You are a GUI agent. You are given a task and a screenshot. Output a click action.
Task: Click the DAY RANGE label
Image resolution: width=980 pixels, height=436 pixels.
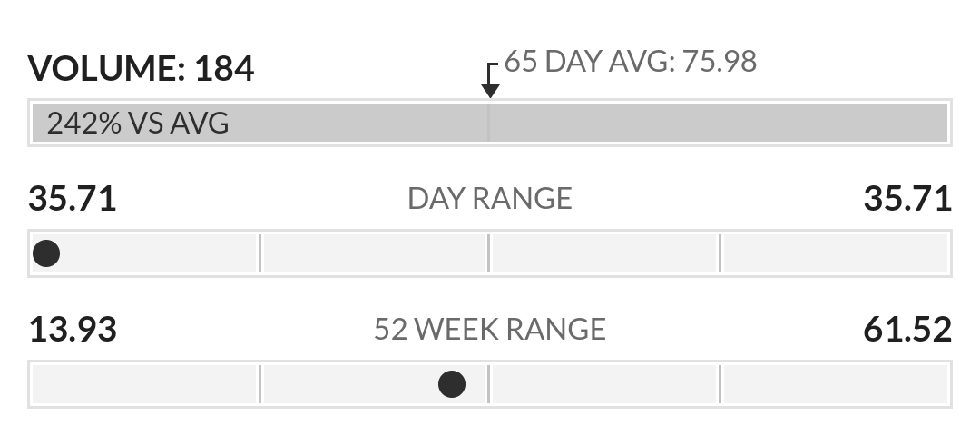tap(490, 198)
